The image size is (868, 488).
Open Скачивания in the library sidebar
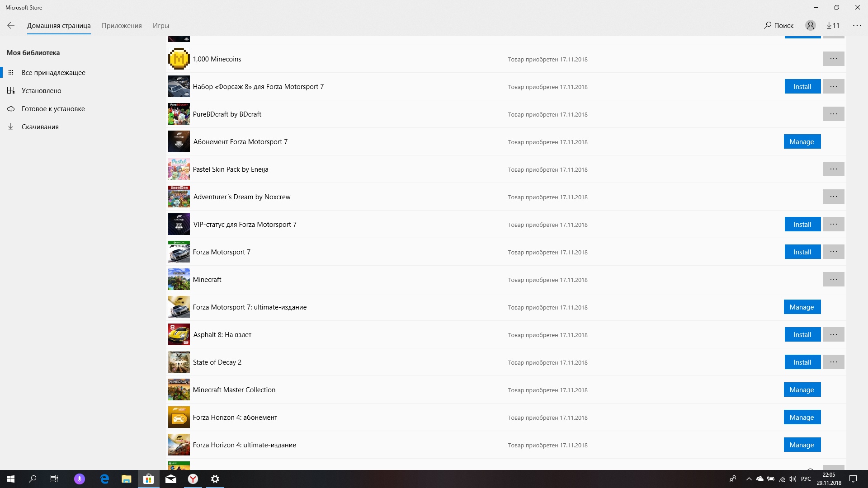point(40,127)
